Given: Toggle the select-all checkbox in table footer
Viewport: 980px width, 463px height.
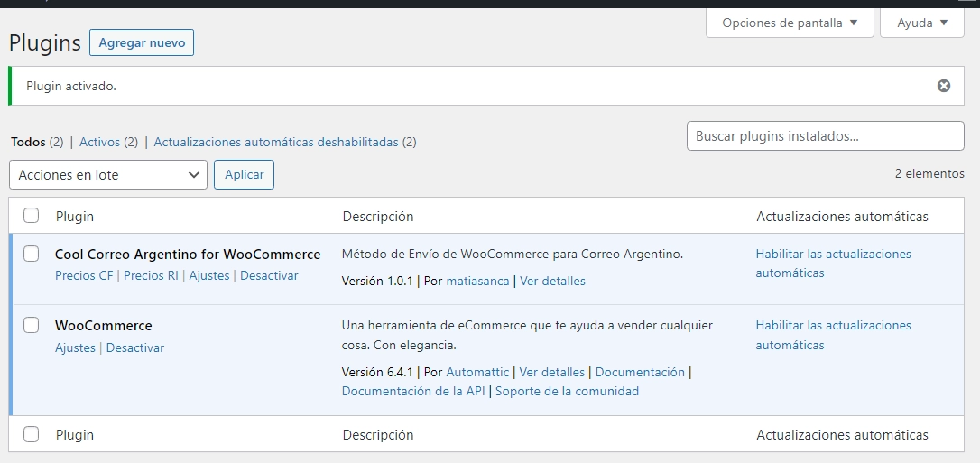Looking at the screenshot, I should (32, 434).
